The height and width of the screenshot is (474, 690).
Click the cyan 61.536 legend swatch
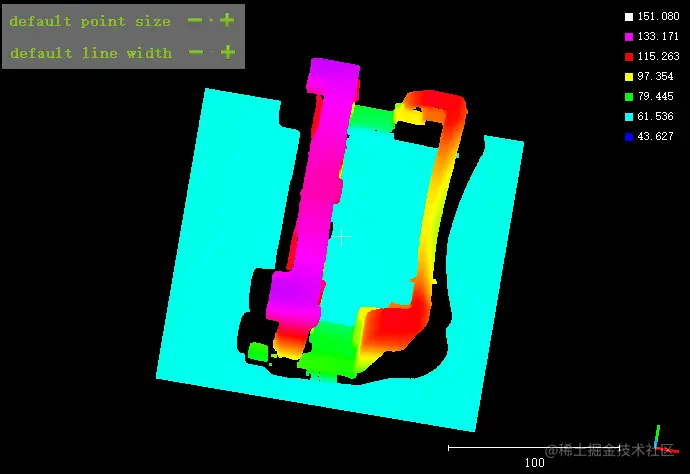coord(629,117)
